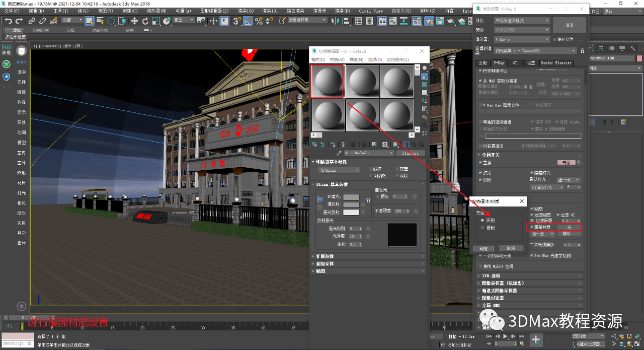Click the material eyedropper pick icon

[x=339, y=153]
